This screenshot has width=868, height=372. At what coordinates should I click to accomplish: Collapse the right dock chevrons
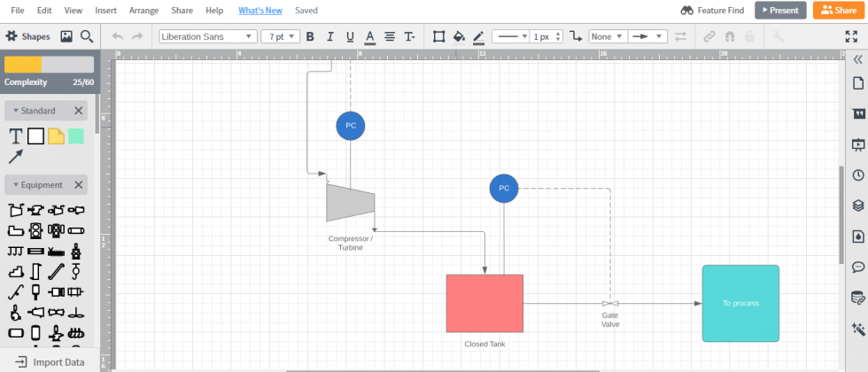(x=858, y=59)
